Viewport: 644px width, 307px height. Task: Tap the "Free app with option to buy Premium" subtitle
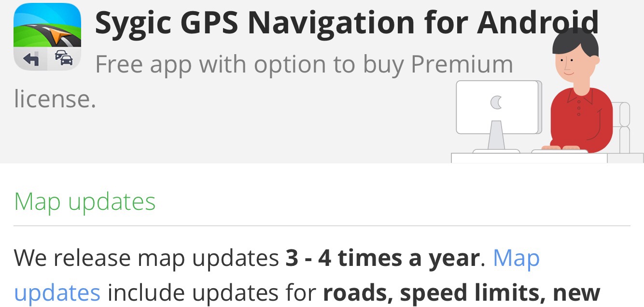[x=304, y=65]
